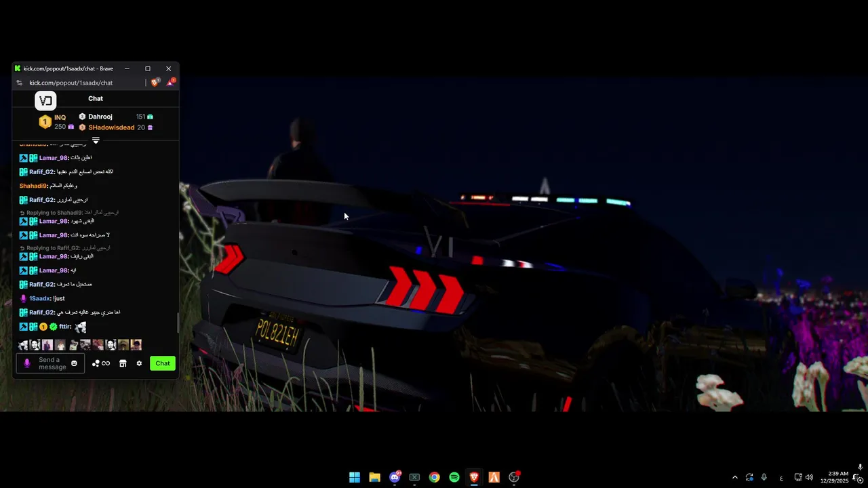Click fttir's emote image
Viewport: 868px width, 488px height.
coord(81,327)
